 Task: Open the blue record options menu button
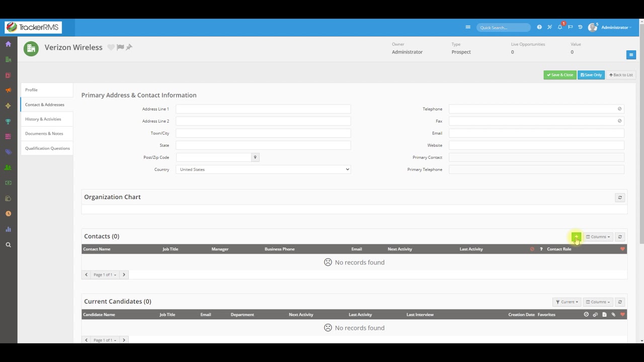631,55
